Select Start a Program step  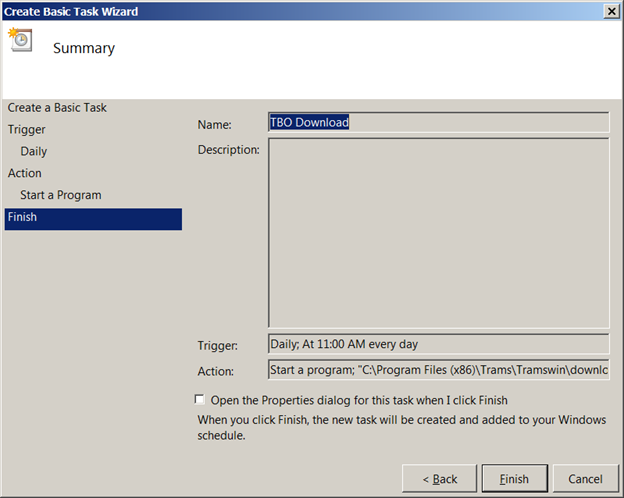[61, 195]
